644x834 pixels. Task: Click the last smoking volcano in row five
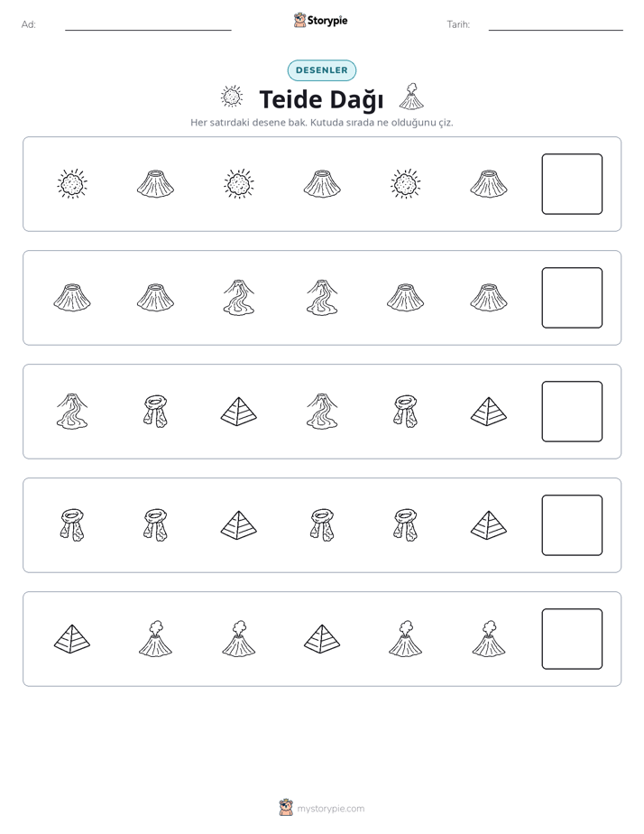tap(489, 638)
